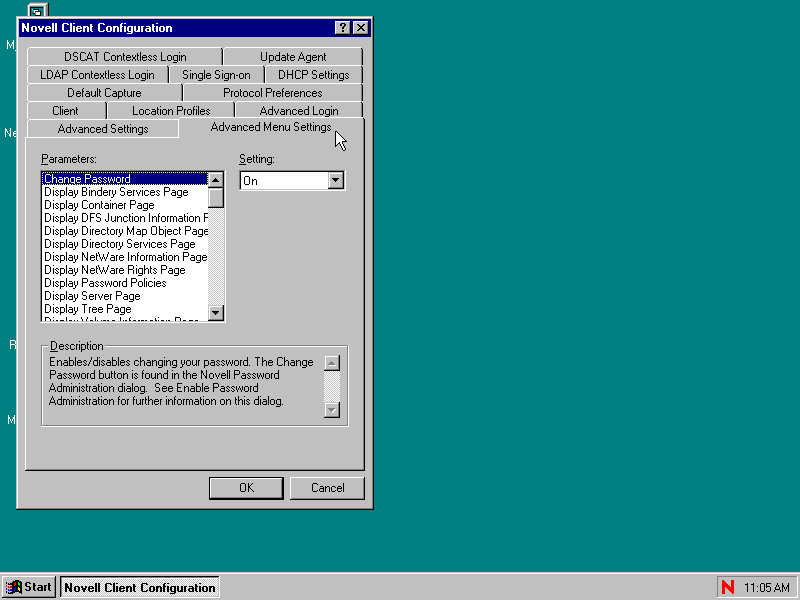Switch to the Update Agent tab
The image size is (800, 600).
[x=293, y=57]
